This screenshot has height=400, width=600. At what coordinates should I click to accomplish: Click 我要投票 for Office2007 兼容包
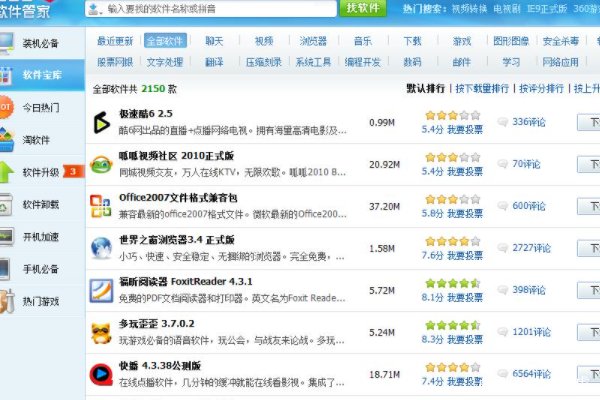point(465,214)
